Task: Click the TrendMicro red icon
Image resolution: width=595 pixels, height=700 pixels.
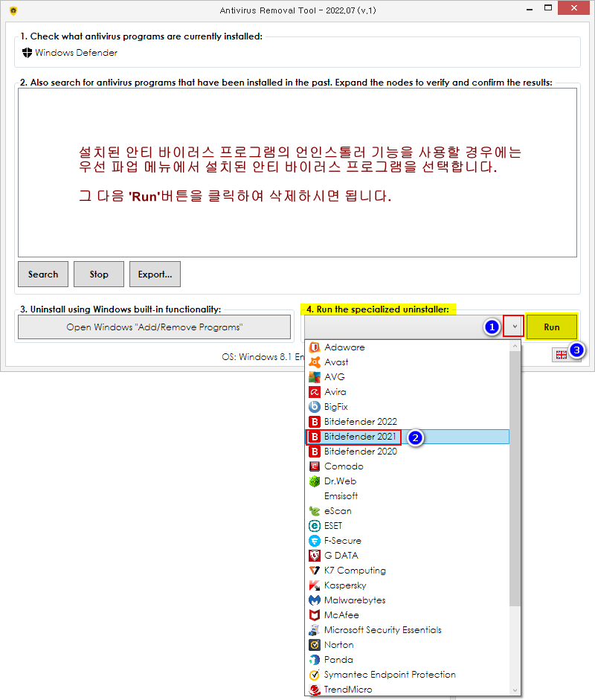Action: pos(315,690)
